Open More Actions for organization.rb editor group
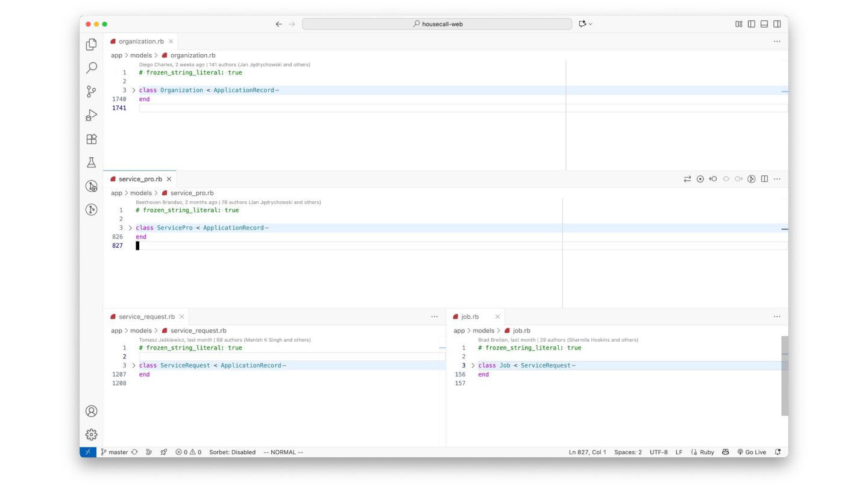868x488 pixels. (777, 42)
